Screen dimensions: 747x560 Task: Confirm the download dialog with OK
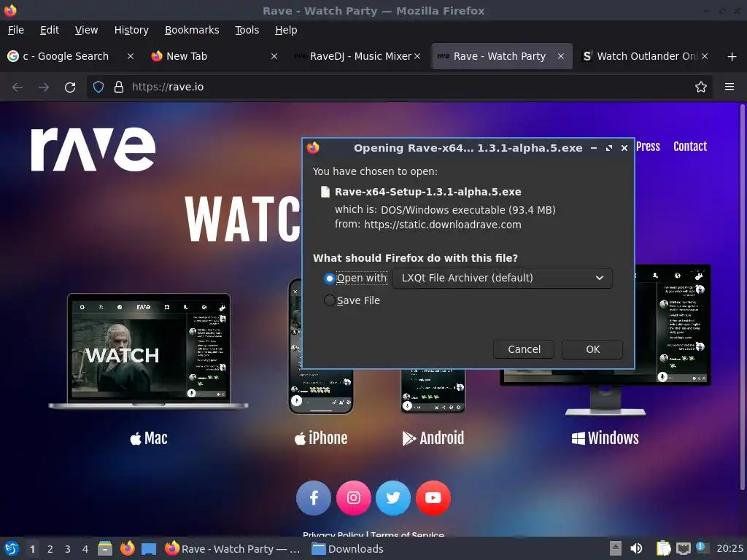(592, 349)
